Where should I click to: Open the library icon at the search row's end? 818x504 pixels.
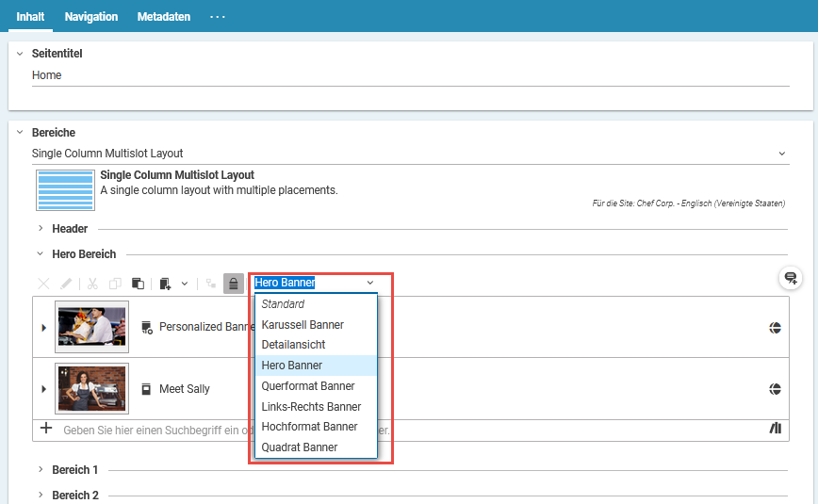(776, 429)
